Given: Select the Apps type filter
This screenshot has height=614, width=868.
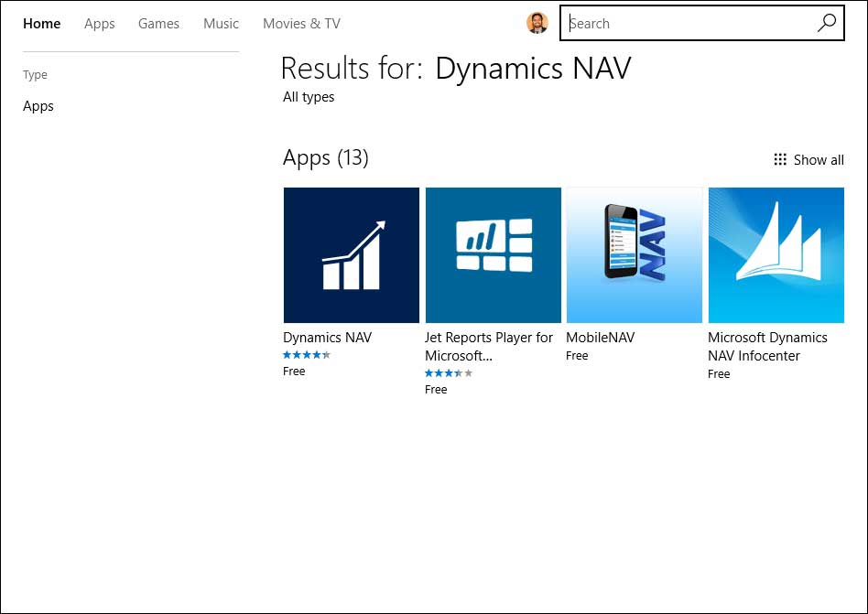Looking at the screenshot, I should coord(38,106).
